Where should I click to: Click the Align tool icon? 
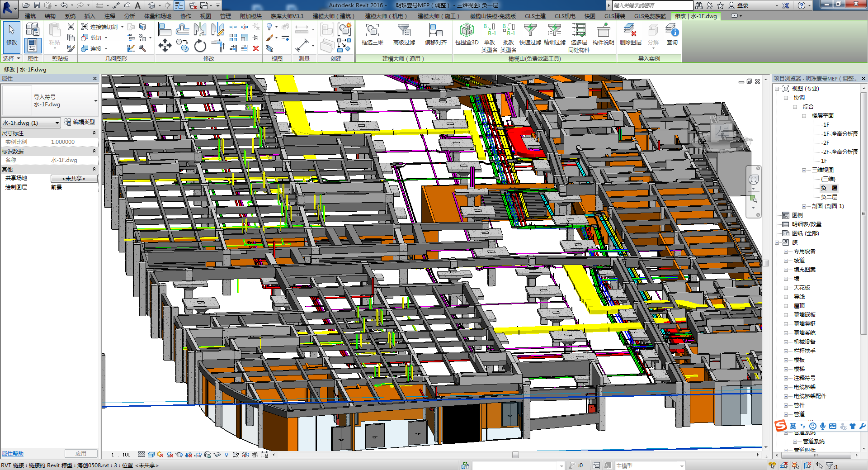click(165, 30)
